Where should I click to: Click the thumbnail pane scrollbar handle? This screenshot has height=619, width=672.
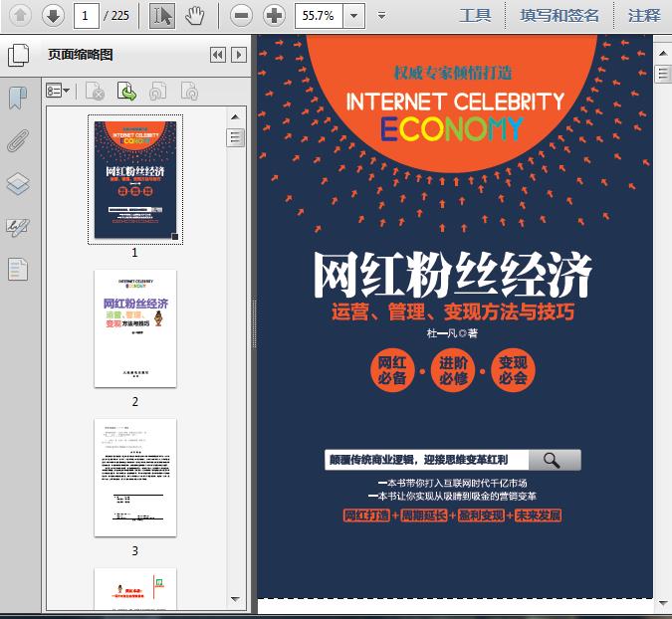235,137
